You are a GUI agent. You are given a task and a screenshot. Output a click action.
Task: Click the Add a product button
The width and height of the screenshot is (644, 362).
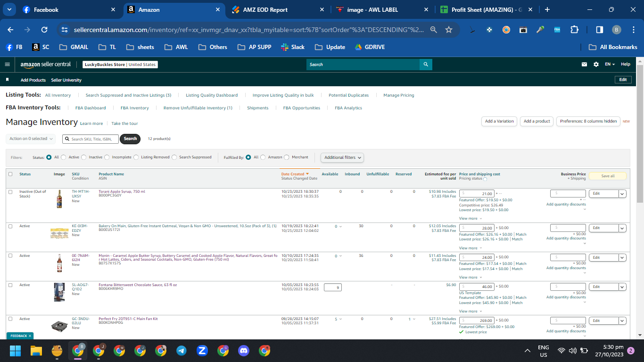coord(537,121)
